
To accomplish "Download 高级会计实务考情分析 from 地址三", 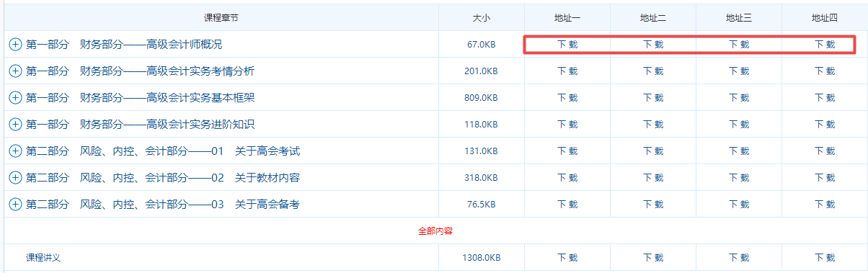I will [739, 71].
